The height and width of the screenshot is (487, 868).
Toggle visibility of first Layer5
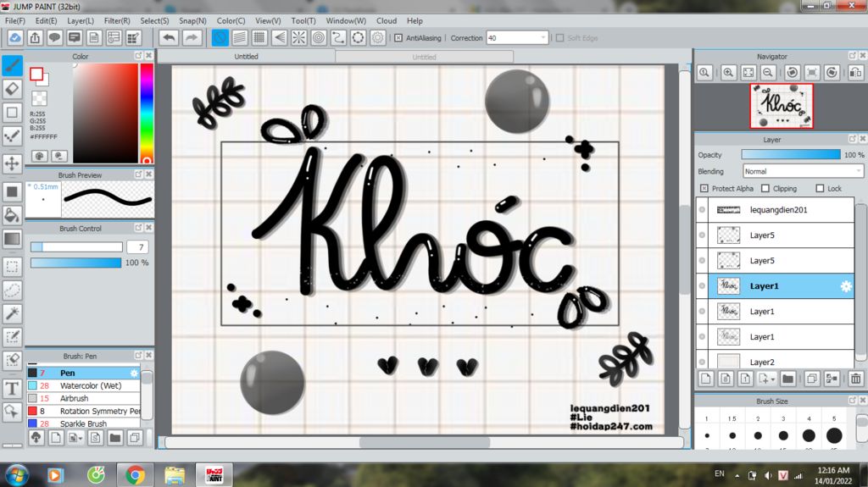pyautogui.click(x=702, y=235)
